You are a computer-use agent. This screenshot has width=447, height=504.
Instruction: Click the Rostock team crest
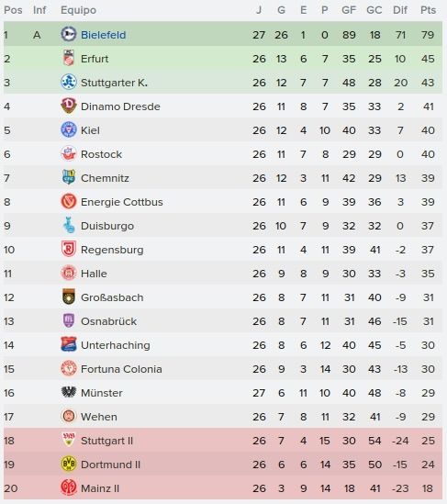(x=69, y=153)
